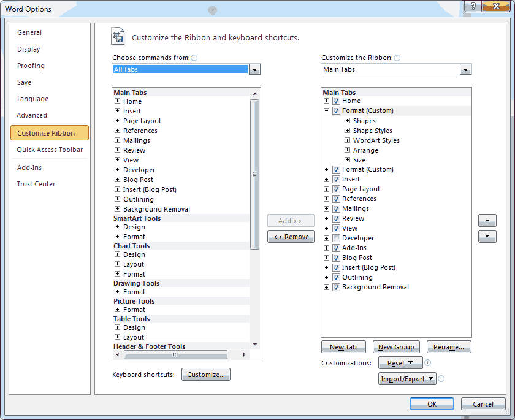Uncheck the Page Layout checkbox
This screenshot has width=515, height=420.
point(336,189)
